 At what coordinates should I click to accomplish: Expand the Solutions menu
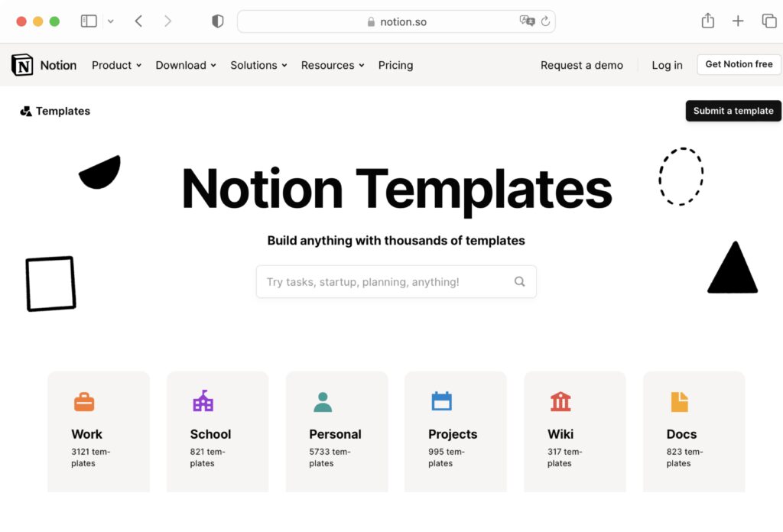[x=258, y=66]
